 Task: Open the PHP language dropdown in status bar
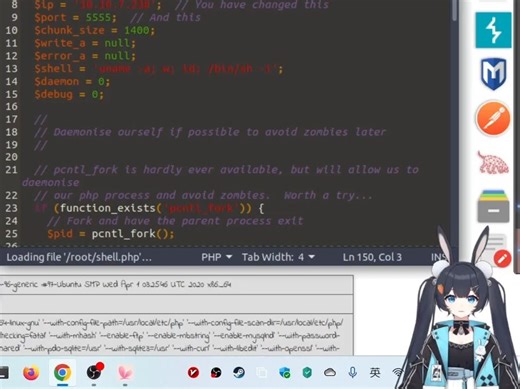tap(217, 257)
